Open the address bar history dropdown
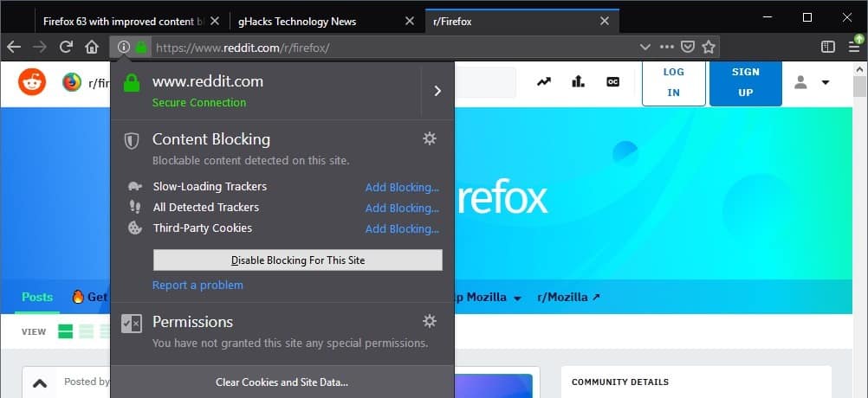This screenshot has height=398, width=868. [645, 48]
